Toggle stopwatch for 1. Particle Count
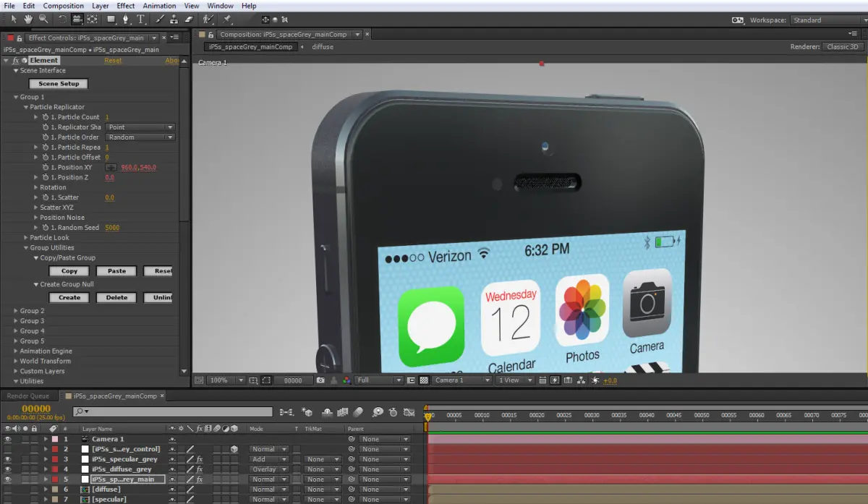The image size is (868, 504). 45,117
